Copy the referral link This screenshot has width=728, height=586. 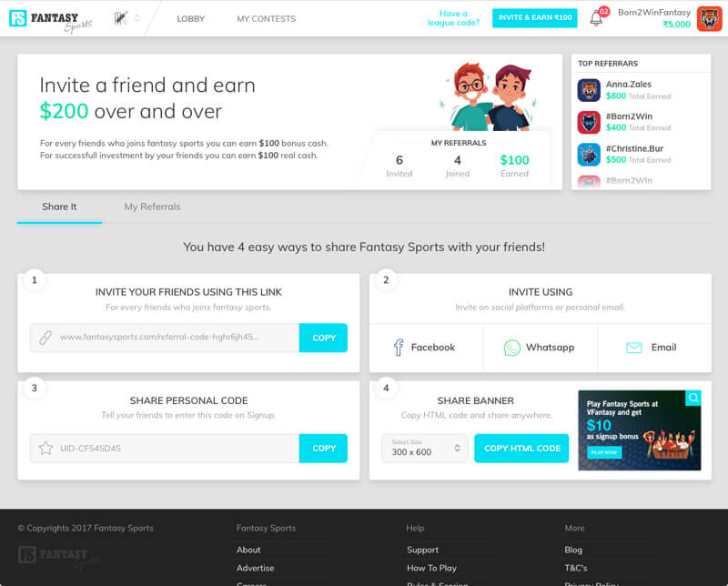323,338
